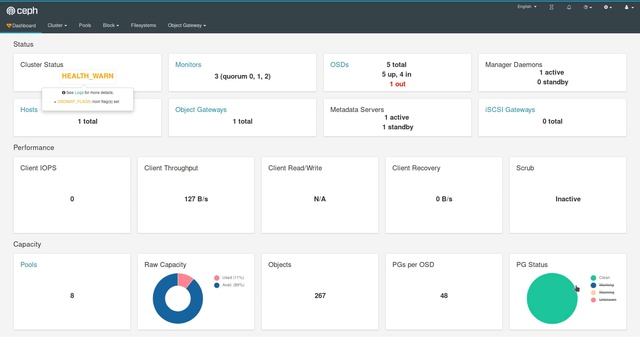Click the blue Avail legend swatch
The height and width of the screenshot is (360, 640).
[x=217, y=285]
